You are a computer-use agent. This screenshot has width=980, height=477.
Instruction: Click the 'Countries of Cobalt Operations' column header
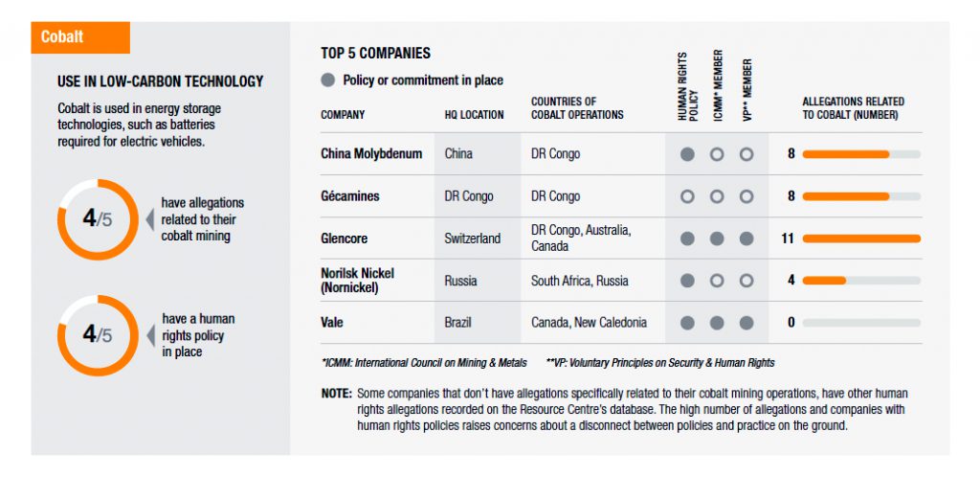577,108
